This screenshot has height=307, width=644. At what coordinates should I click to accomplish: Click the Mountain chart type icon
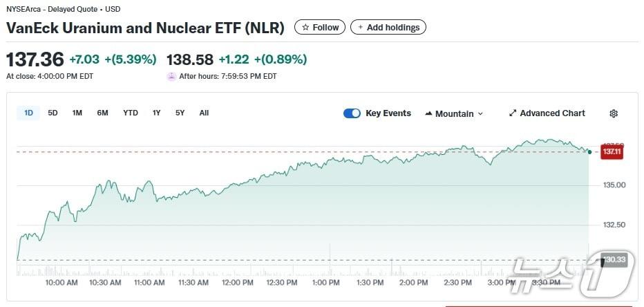(x=428, y=113)
